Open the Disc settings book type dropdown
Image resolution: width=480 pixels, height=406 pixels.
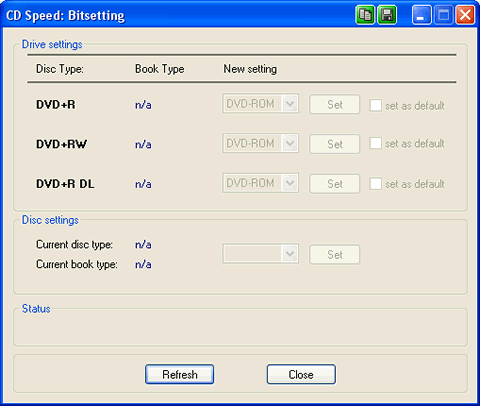coord(261,254)
